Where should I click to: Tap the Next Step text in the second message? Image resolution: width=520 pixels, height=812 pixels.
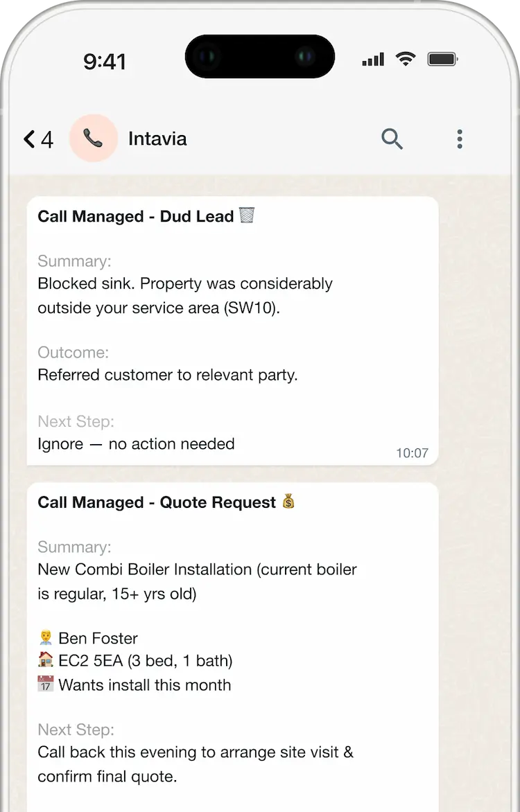[x=76, y=729]
